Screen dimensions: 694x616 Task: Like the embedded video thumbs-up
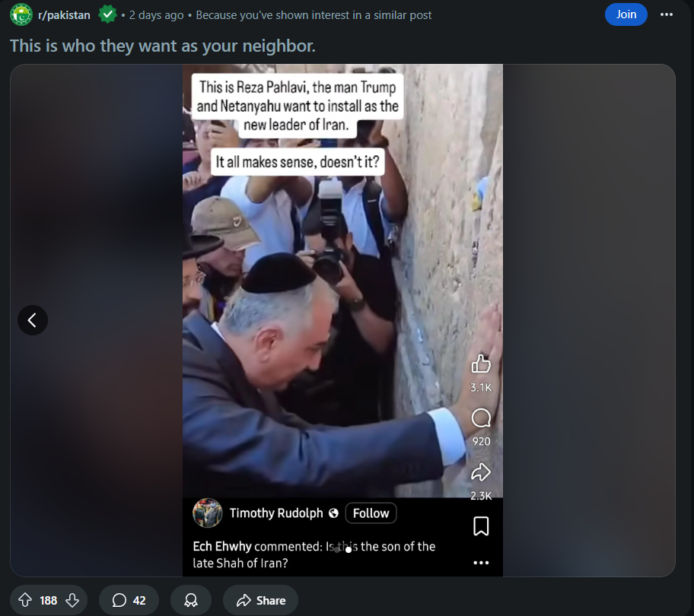pyautogui.click(x=481, y=364)
